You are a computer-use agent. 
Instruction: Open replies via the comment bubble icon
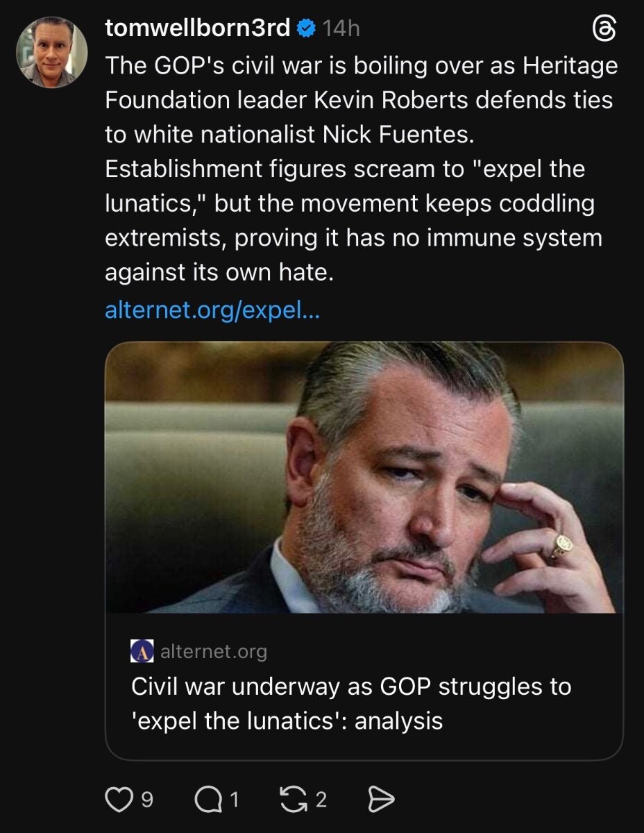207,800
